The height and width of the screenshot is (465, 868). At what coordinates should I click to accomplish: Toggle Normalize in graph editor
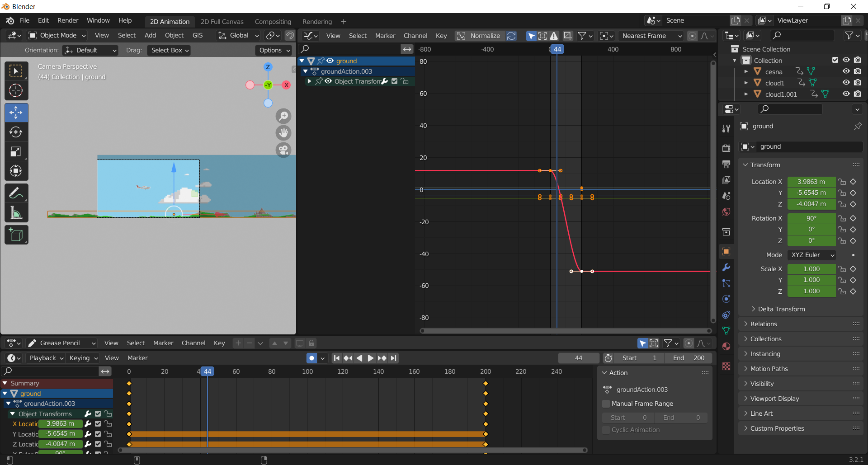(479, 36)
